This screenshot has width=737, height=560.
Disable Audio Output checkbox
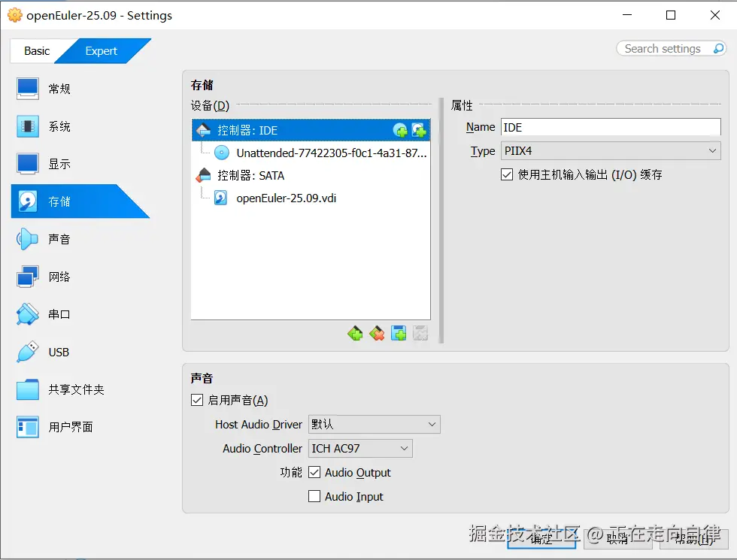tap(314, 472)
